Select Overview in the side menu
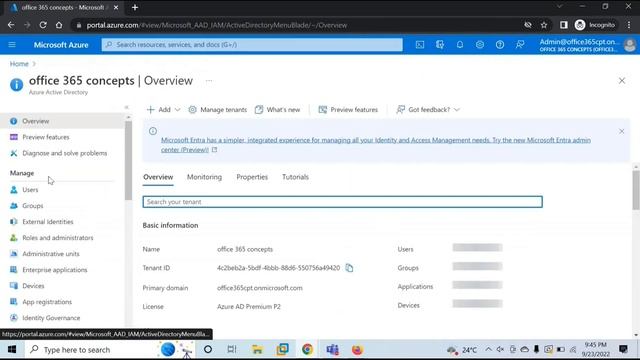The image size is (640, 360). click(x=36, y=121)
